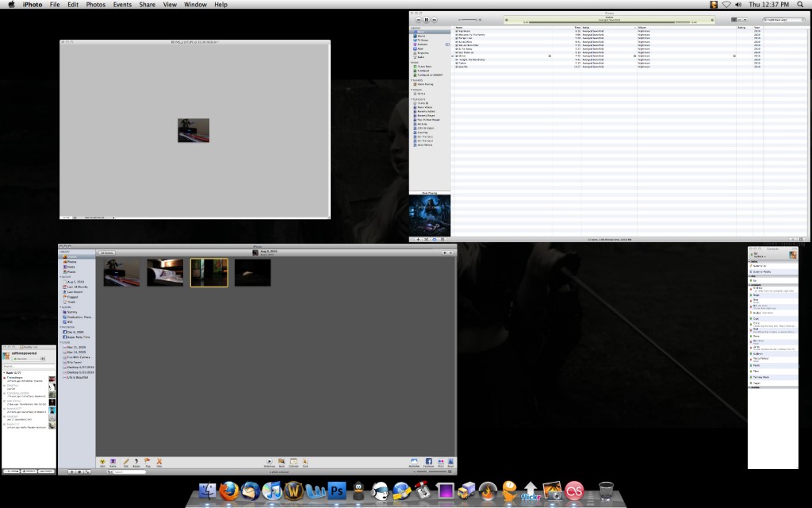
Task: Hide the selected photo in iPhoto
Action: point(159,462)
